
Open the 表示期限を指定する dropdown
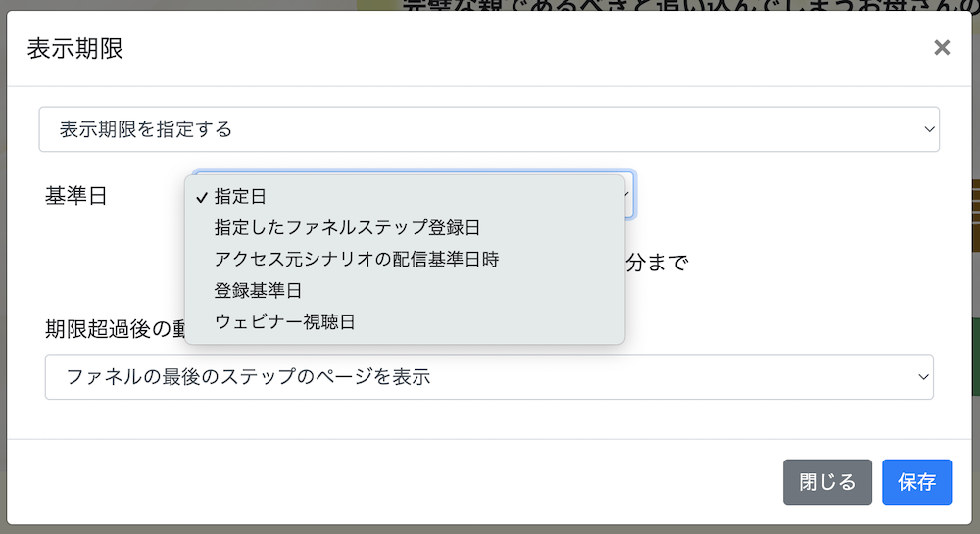[x=488, y=129]
